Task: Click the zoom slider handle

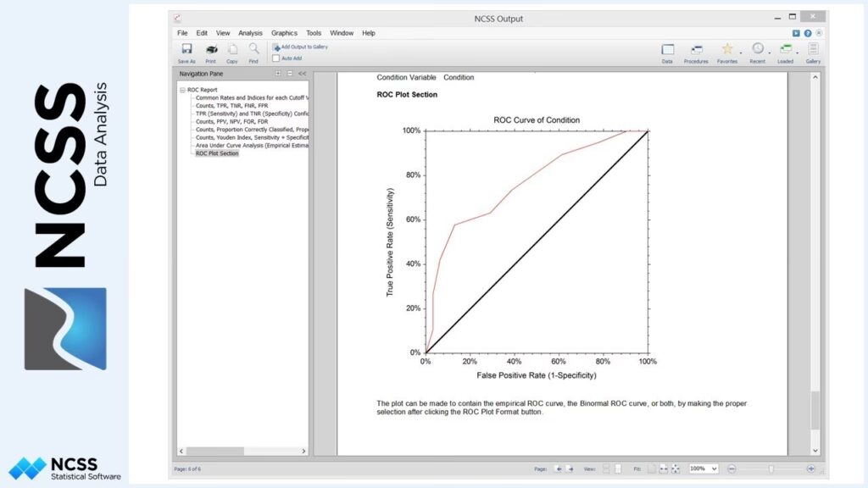Action: coord(771,469)
